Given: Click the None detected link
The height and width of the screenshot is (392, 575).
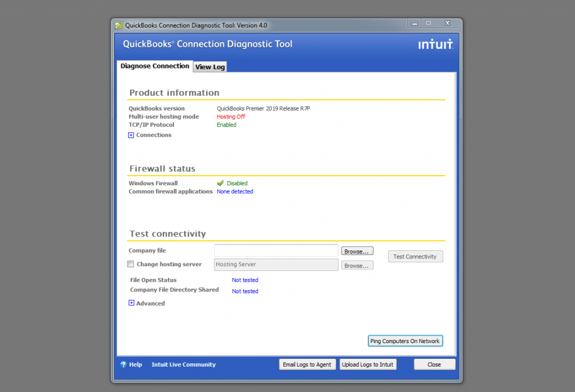Looking at the screenshot, I should [x=235, y=192].
